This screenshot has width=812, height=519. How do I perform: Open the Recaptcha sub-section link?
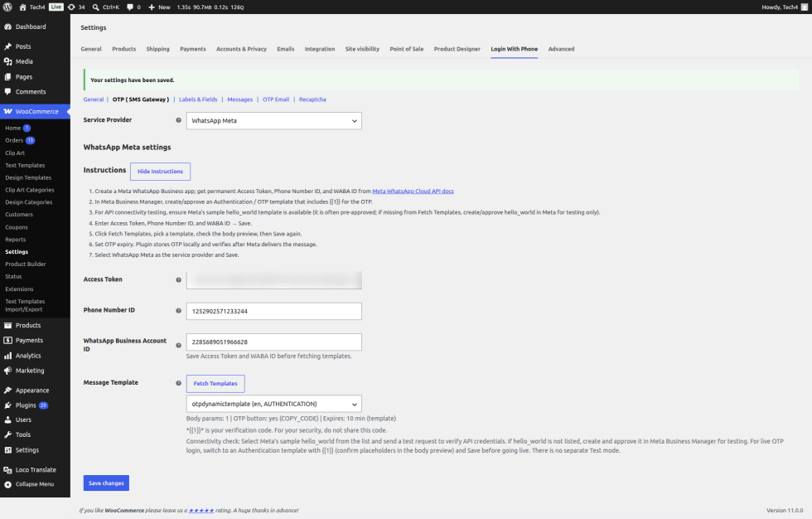pyautogui.click(x=312, y=99)
